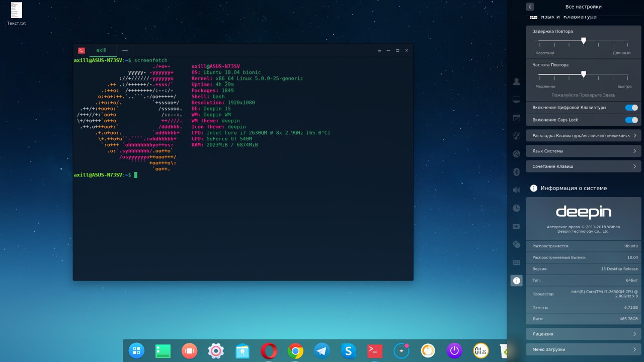Open Personalization palette icon in settings sidebar
The height and width of the screenshot is (362, 644).
point(516,136)
